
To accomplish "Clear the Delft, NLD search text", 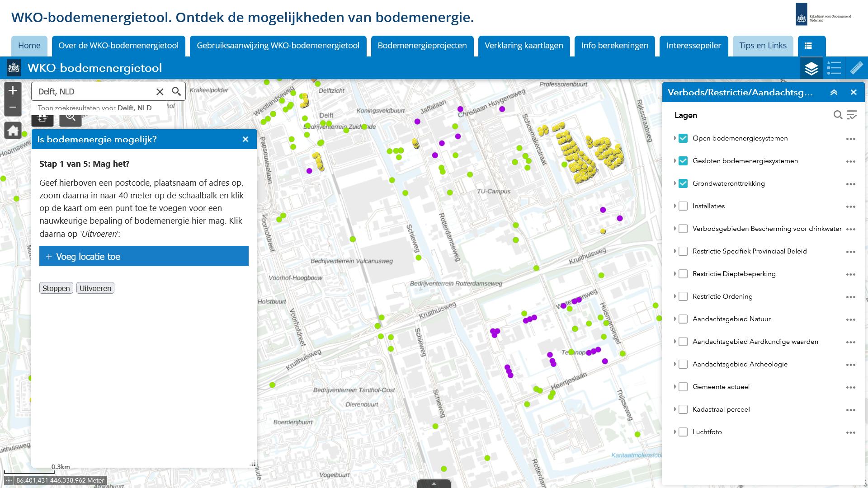I will coord(160,92).
